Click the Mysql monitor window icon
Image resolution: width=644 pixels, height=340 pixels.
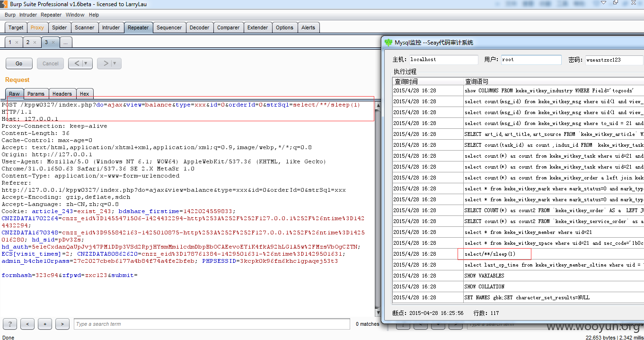tap(388, 42)
